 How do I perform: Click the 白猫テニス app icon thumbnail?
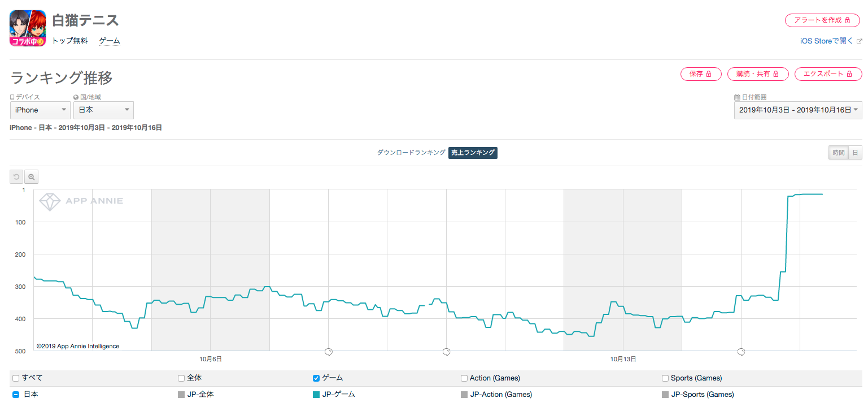pyautogui.click(x=28, y=28)
